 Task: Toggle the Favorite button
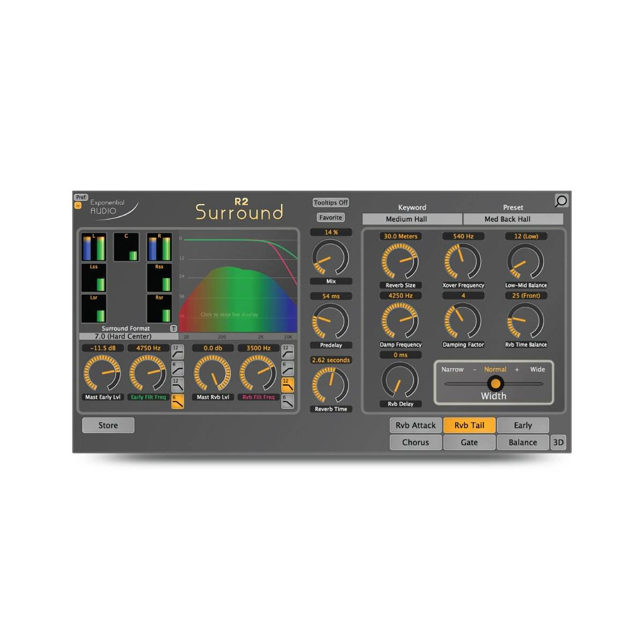331,217
